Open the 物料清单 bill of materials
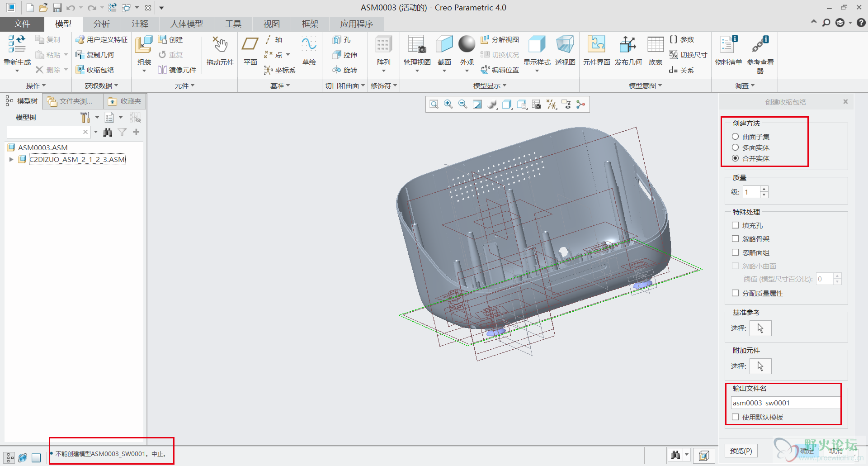The image size is (868, 466). click(728, 45)
